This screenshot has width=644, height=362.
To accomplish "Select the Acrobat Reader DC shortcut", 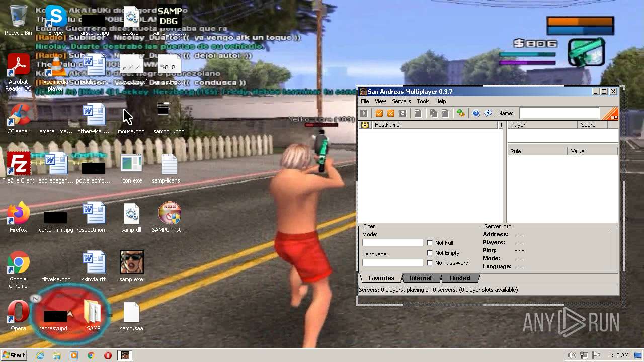I will click(18, 73).
